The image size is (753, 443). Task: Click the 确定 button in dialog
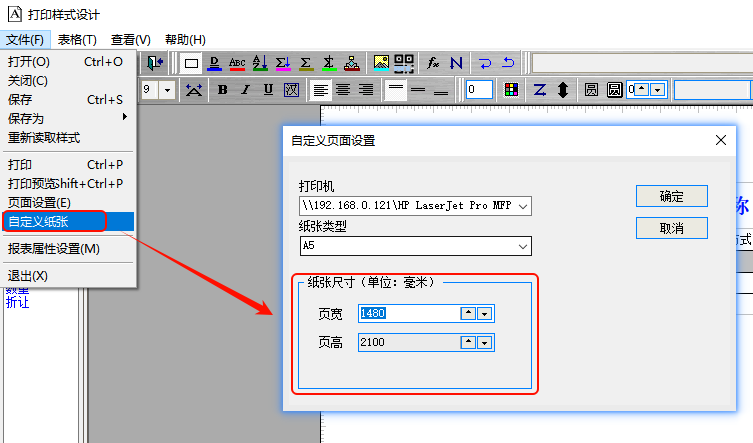pyautogui.click(x=671, y=196)
